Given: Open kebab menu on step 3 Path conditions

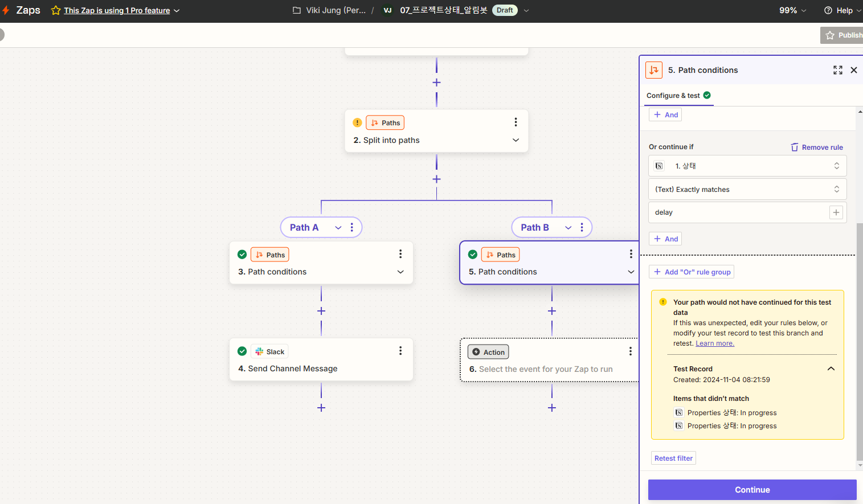Looking at the screenshot, I should click(400, 254).
